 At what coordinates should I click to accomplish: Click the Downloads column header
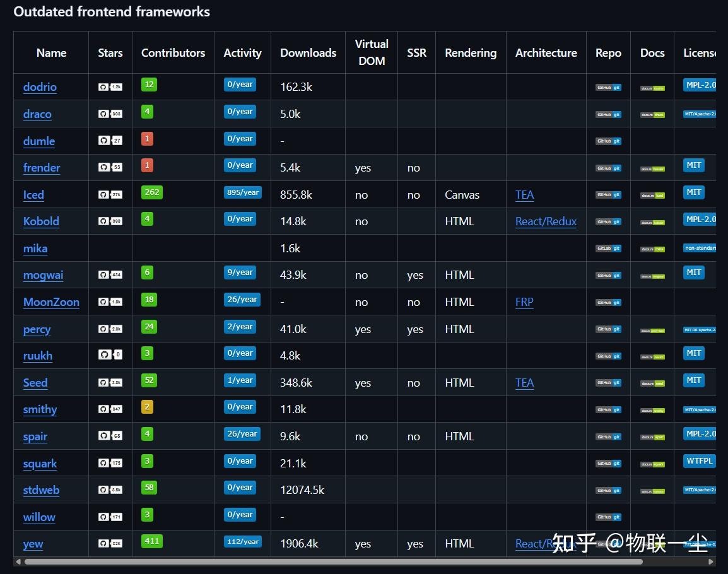click(308, 53)
